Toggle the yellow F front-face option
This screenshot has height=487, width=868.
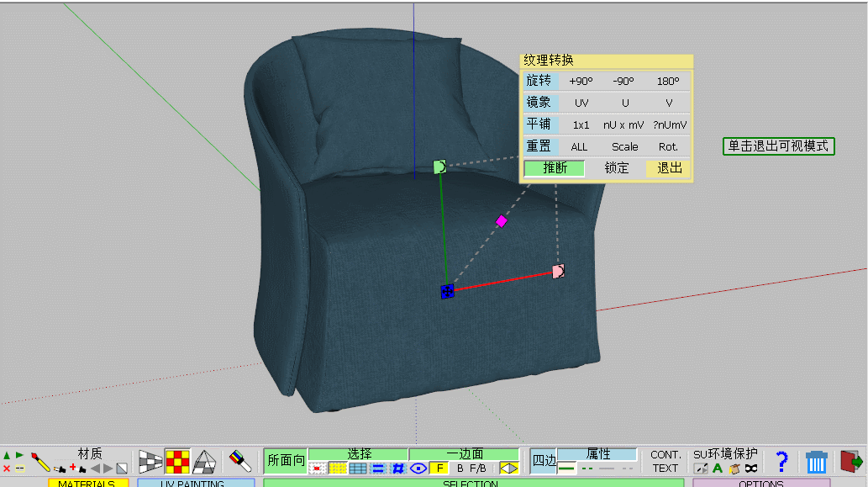tap(439, 468)
